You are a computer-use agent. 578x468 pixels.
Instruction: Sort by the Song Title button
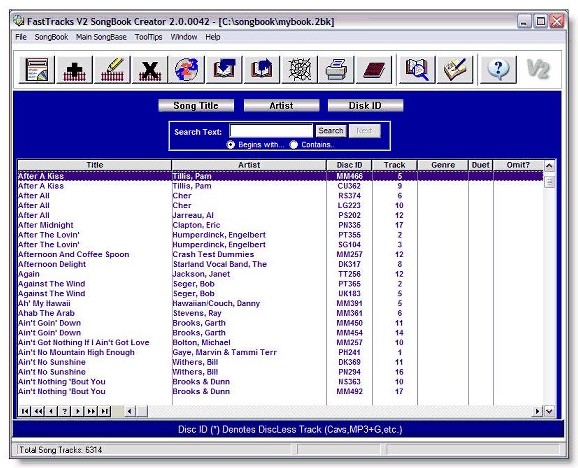tap(196, 106)
